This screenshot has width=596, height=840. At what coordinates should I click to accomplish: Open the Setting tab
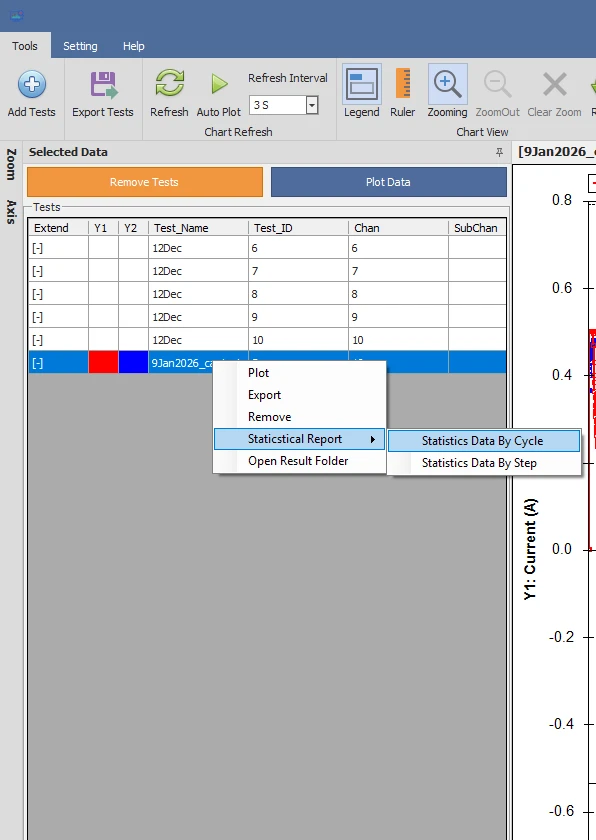[80, 46]
